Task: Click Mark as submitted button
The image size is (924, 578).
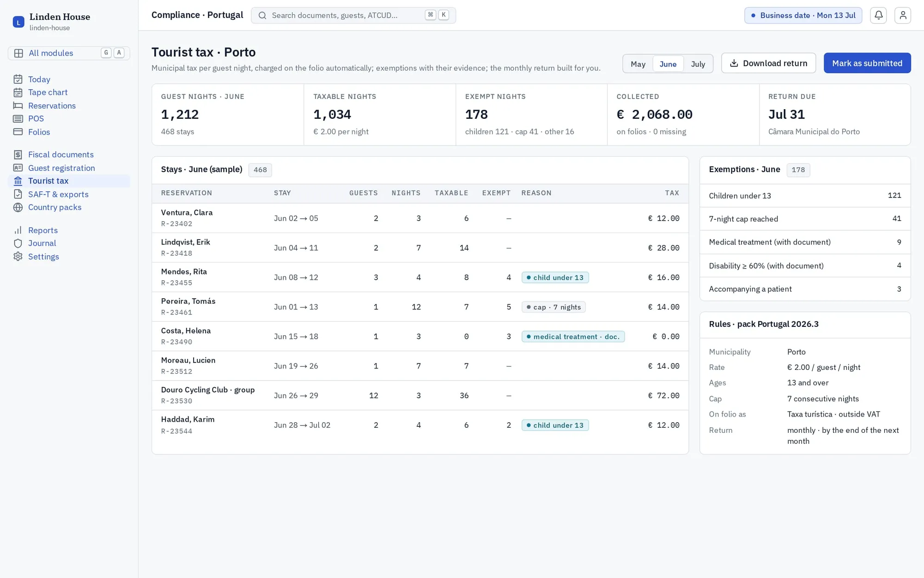Action: [x=867, y=63]
